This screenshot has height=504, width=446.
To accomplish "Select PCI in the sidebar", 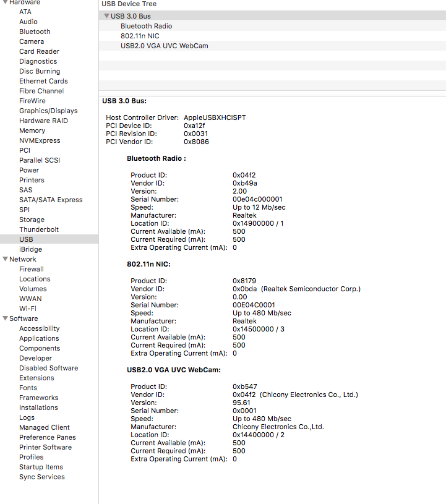I will pos(25,150).
